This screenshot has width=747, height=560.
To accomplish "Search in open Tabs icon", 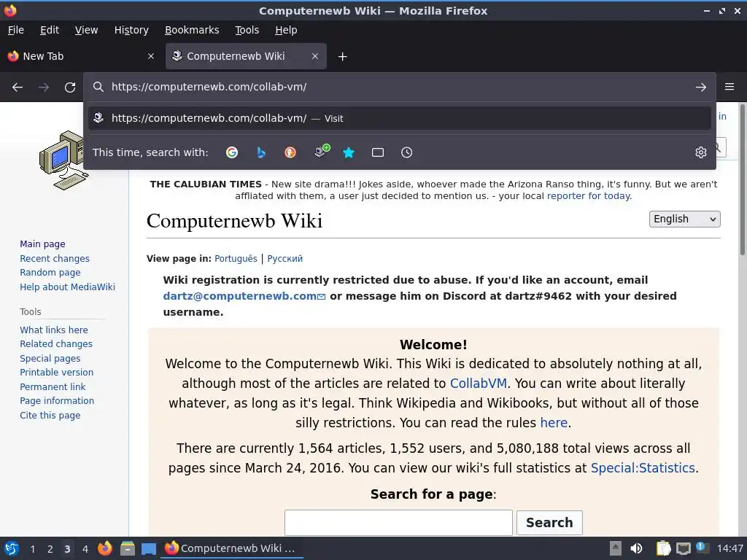I will tap(378, 152).
